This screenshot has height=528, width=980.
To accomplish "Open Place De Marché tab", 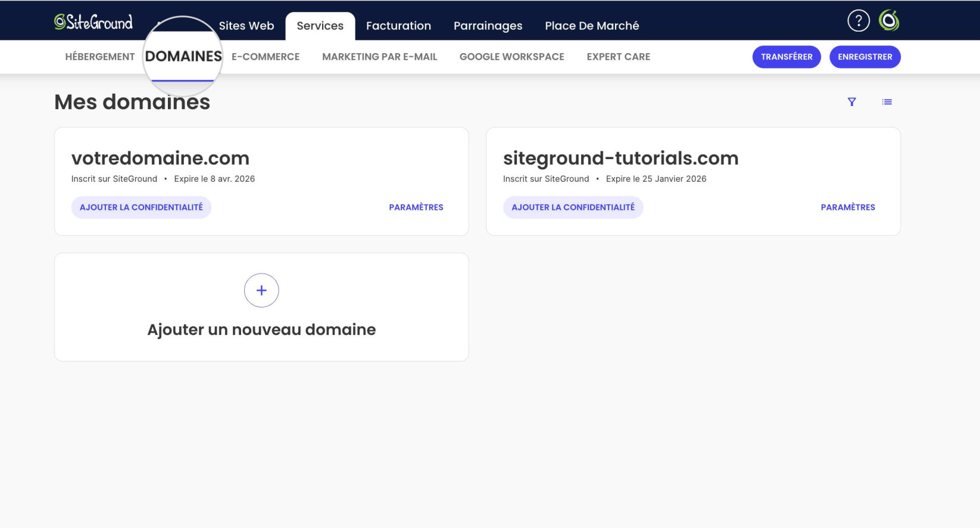I will click(592, 26).
